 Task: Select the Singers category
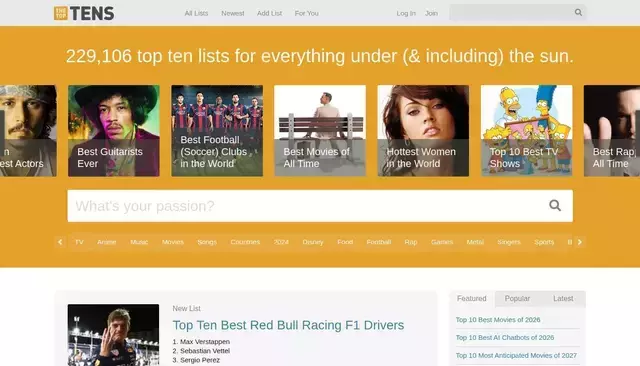[x=509, y=242]
